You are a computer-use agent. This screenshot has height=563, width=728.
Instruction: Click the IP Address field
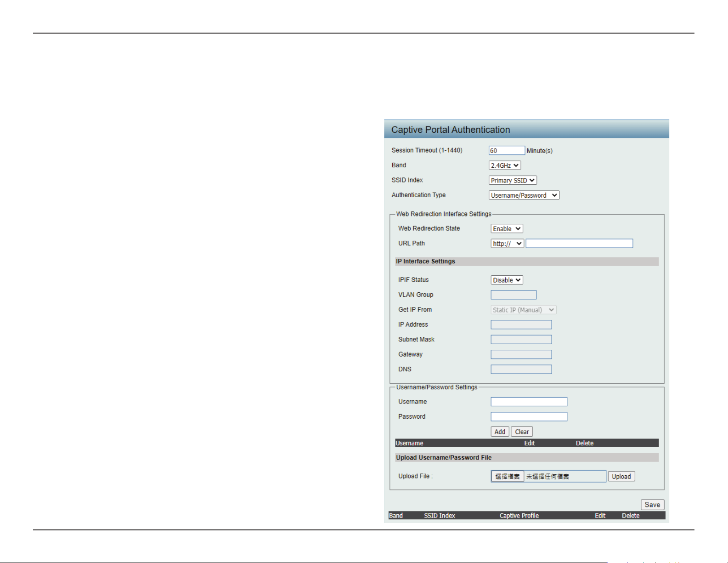pos(521,325)
